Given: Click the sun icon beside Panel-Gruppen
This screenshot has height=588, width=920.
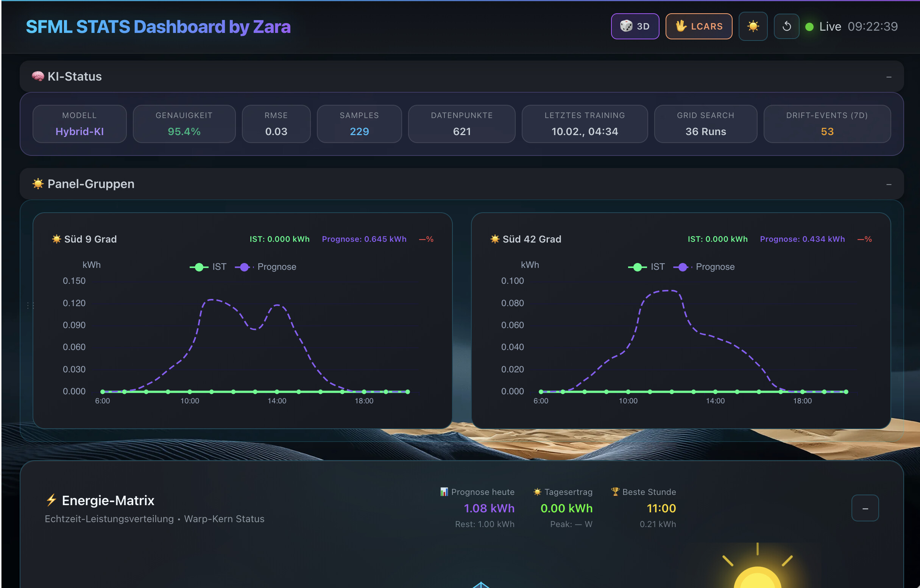Looking at the screenshot, I should click(x=38, y=184).
